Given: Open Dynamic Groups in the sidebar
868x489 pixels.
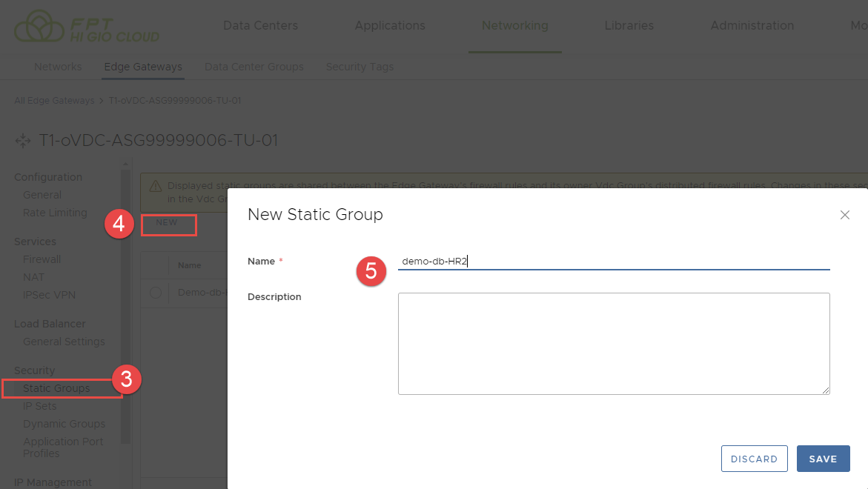Looking at the screenshot, I should tap(64, 424).
